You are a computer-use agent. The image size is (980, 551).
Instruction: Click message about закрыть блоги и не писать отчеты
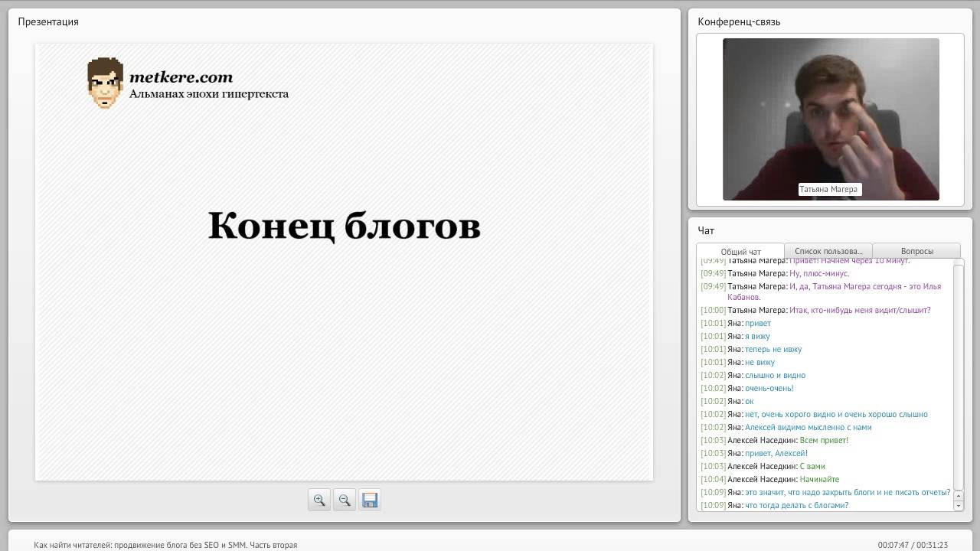click(848, 492)
